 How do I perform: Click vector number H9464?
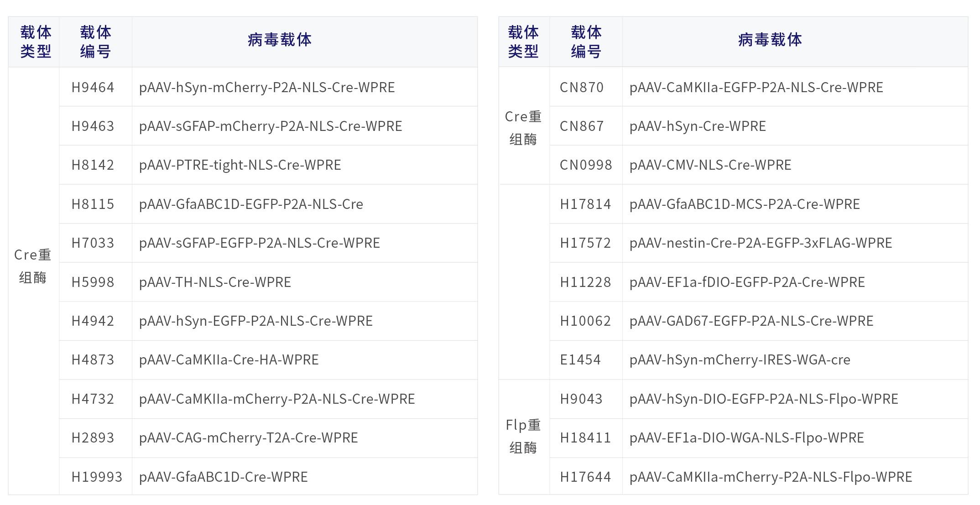[x=93, y=87]
